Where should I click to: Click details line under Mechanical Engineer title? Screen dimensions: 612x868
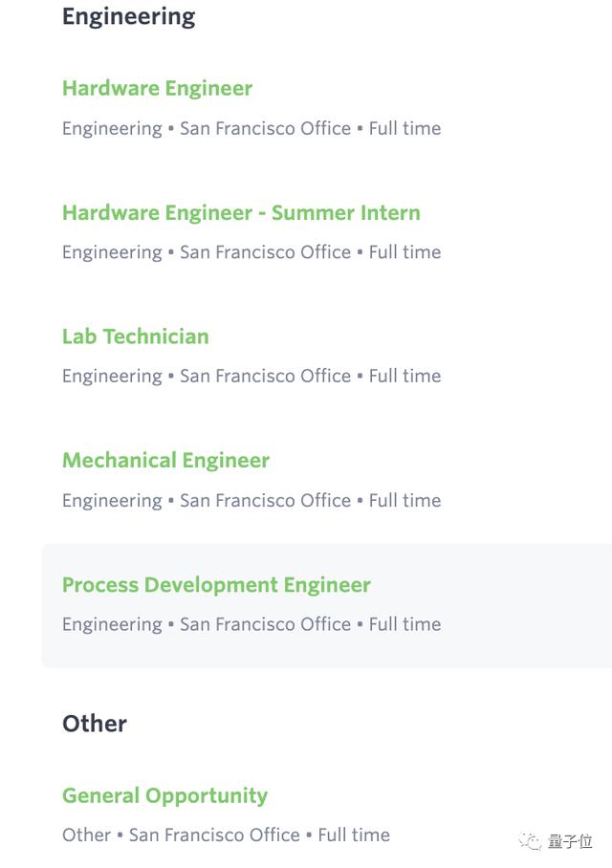[x=251, y=501]
